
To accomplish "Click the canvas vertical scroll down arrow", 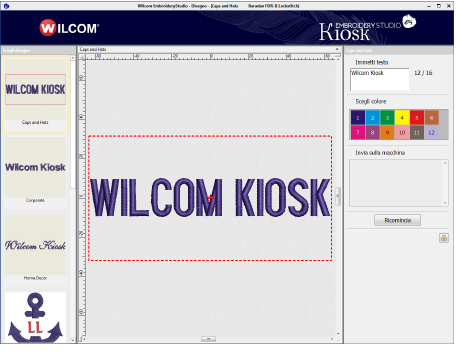I will click(x=338, y=333).
